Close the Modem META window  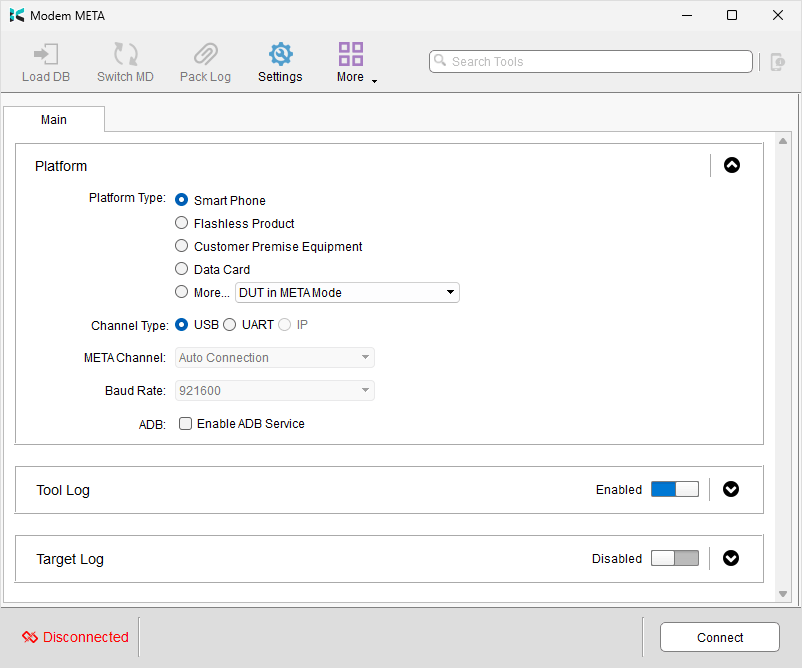click(x=777, y=15)
